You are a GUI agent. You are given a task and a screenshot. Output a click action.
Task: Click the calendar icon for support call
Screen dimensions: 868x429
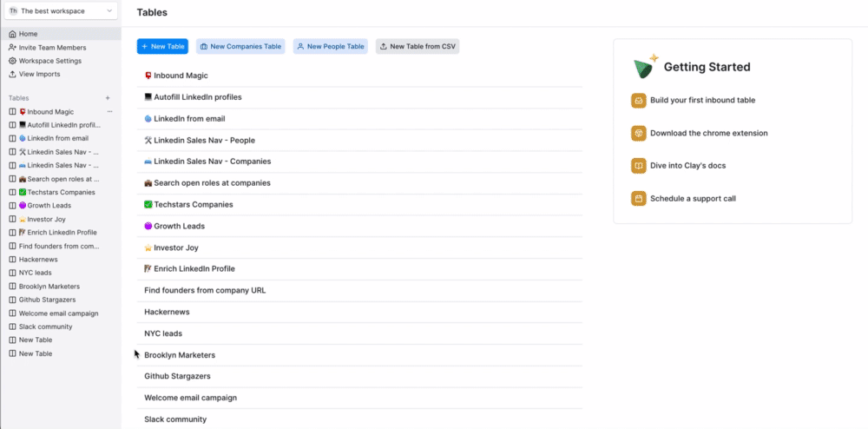[638, 198]
